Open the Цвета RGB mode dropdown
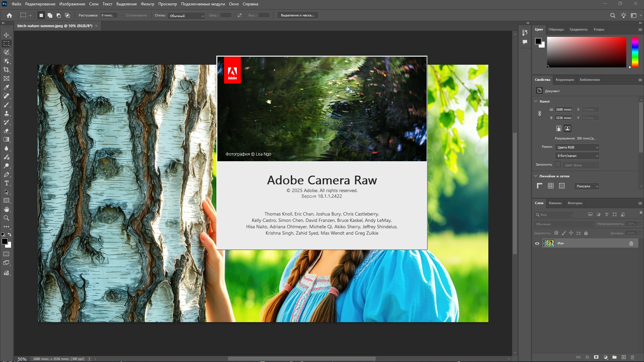This screenshot has height=362, width=644. [577, 147]
